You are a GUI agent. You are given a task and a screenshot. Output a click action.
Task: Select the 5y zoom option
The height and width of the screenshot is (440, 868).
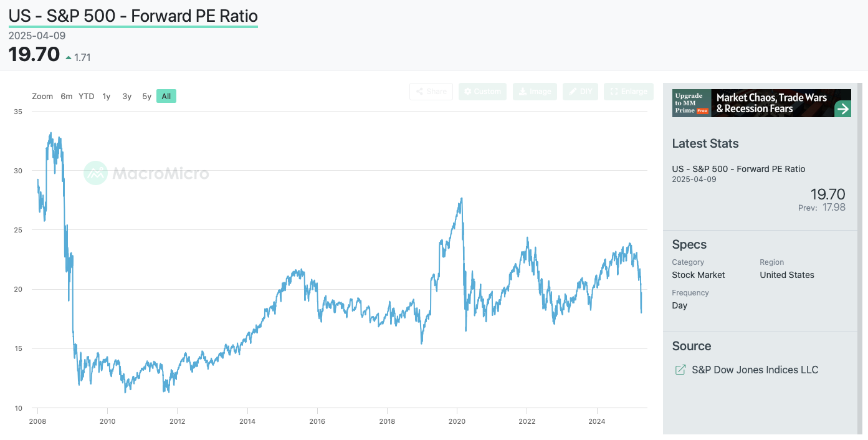[147, 97]
